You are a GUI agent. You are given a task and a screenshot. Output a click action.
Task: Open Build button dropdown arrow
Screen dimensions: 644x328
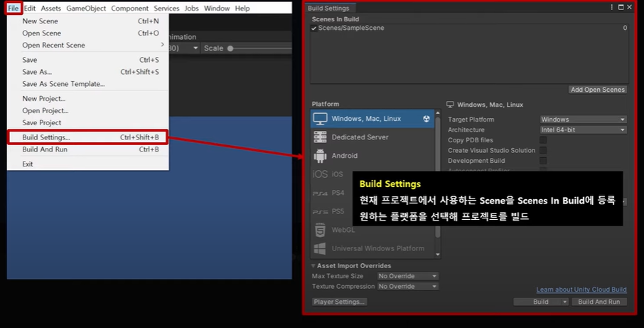point(565,302)
